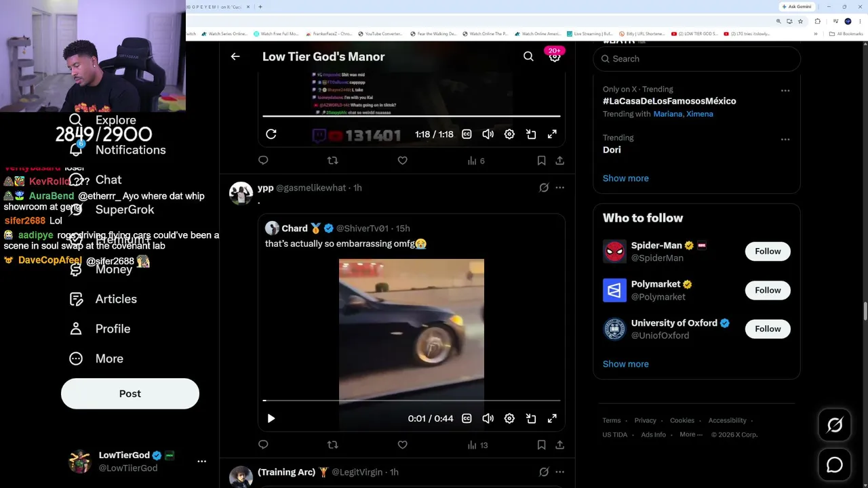Repost the post with 6 views
The image size is (868, 488).
(332, 161)
